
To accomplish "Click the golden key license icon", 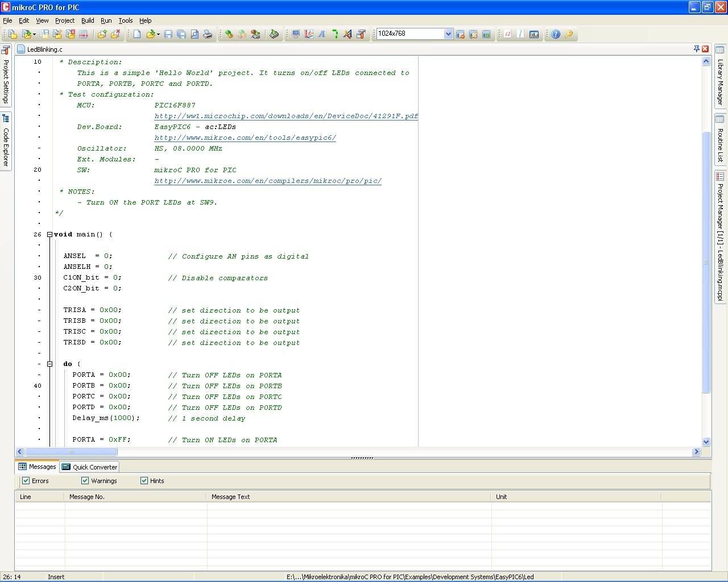I will [x=569, y=34].
